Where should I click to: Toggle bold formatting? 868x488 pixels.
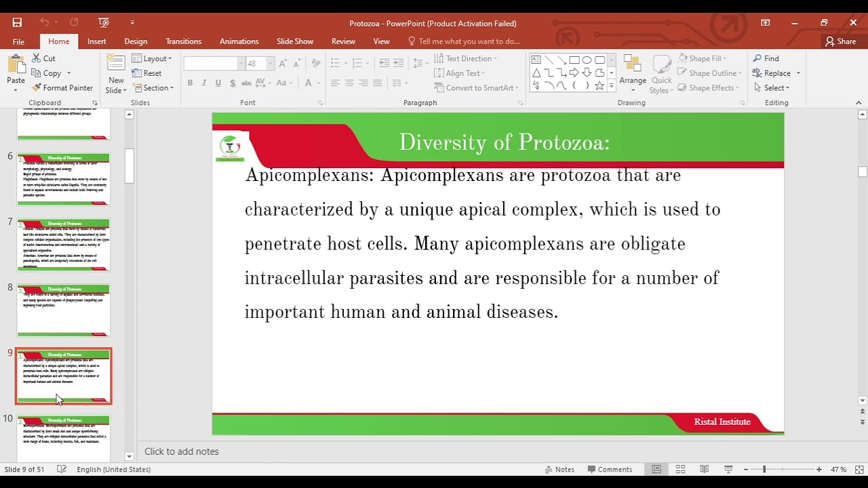[190, 83]
